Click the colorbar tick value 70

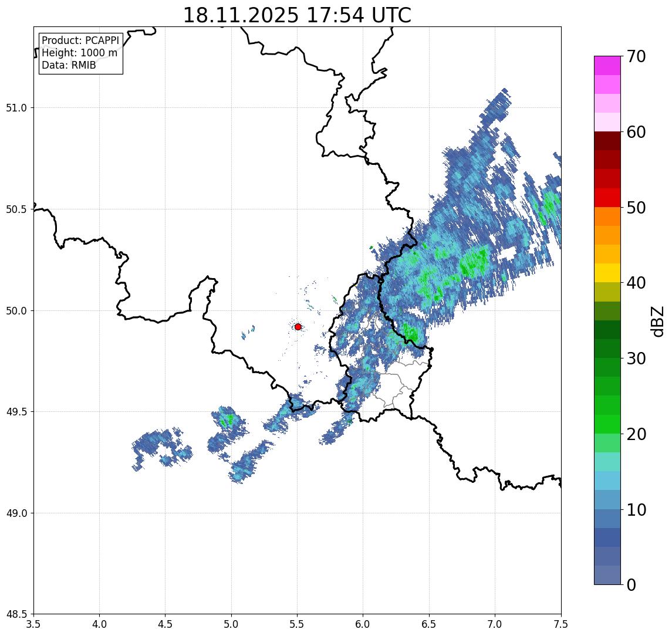pyautogui.click(x=636, y=56)
